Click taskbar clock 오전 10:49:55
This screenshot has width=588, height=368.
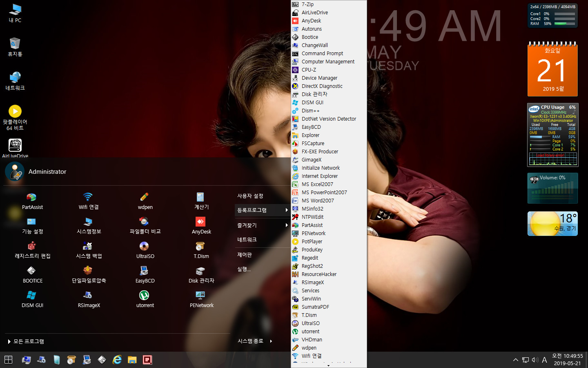(568, 360)
